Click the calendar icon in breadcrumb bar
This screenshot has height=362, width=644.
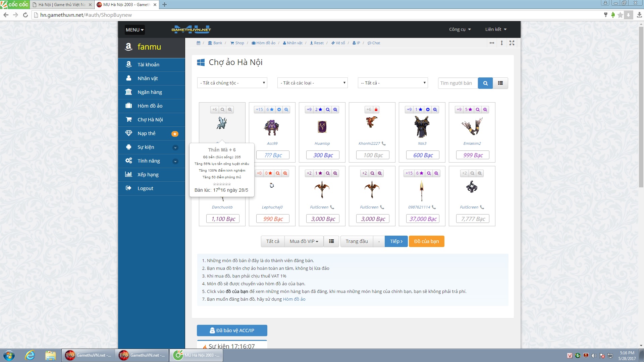point(198,43)
